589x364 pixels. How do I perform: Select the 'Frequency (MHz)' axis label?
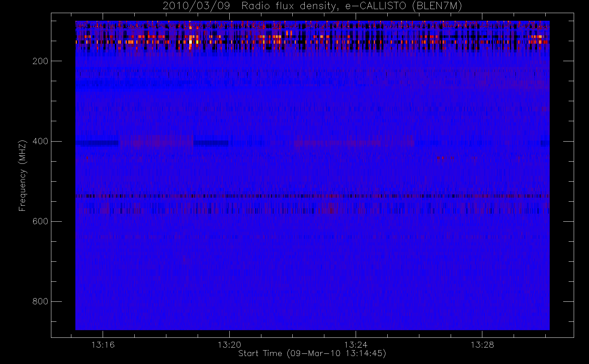coord(23,175)
